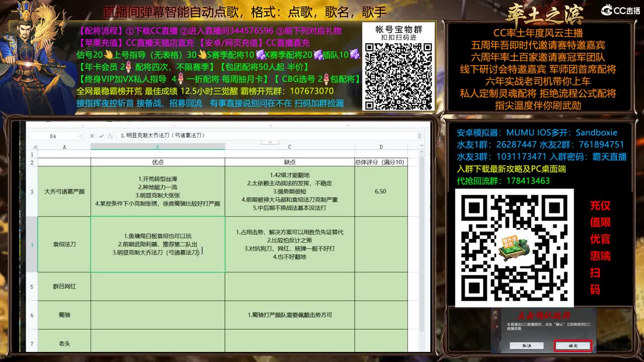Image resolution: width=644 pixels, height=362 pixels.
Task: Click the cell starting with 1.占用击势
Action: 289,244
